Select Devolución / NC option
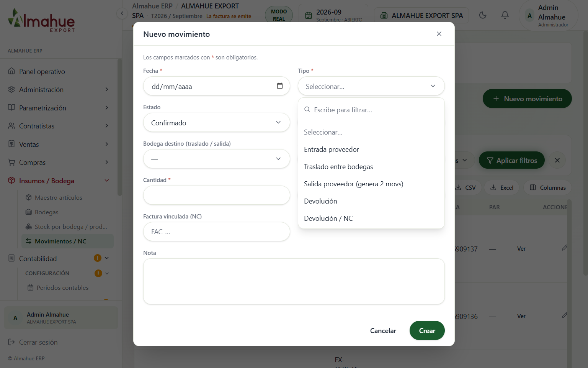588x368 pixels. pyautogui.click(x=371, y=219)
